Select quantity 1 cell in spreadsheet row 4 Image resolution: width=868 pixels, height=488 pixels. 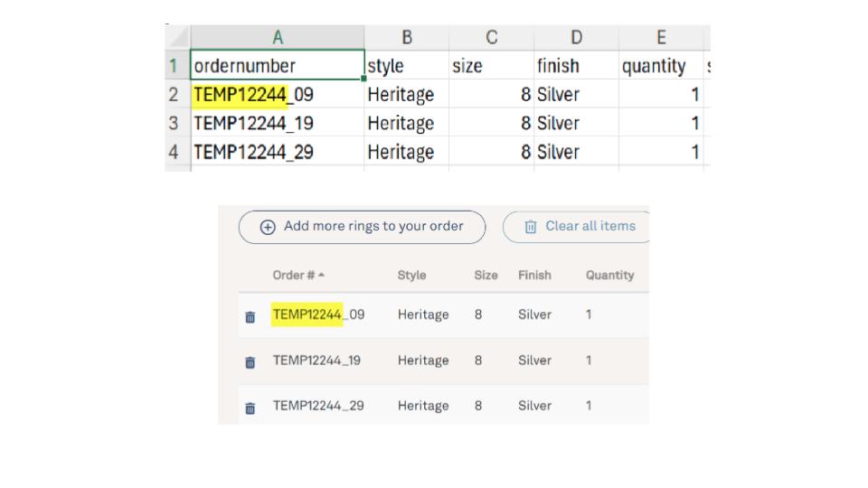point(661,152)
